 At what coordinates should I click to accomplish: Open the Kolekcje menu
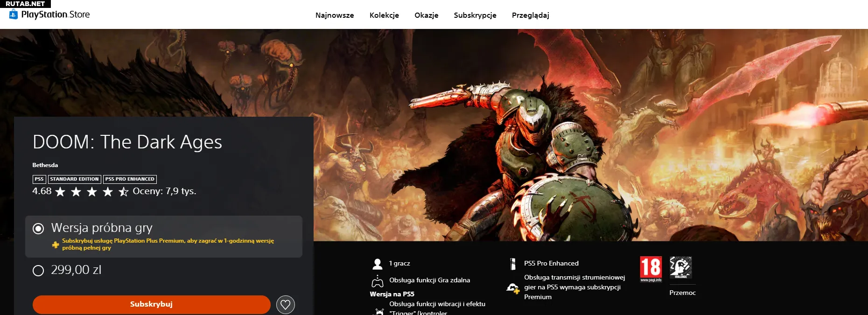[384, 15]
